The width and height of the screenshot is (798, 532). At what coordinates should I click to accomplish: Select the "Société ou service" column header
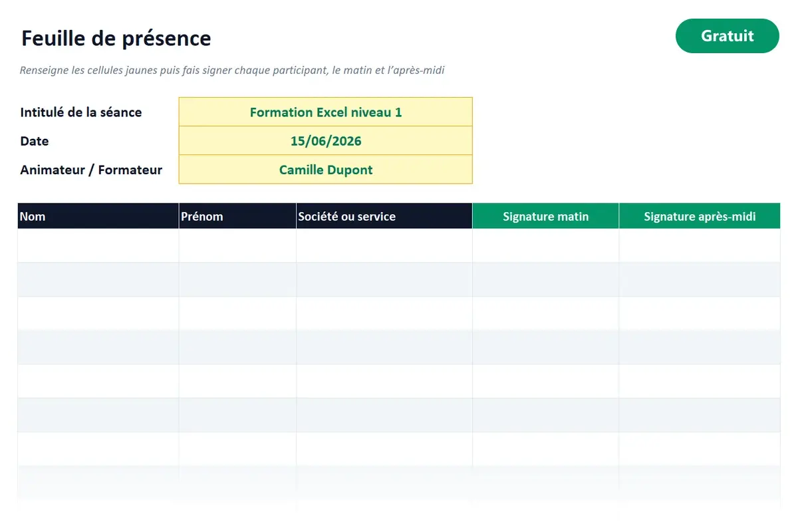tap(384, 216)
